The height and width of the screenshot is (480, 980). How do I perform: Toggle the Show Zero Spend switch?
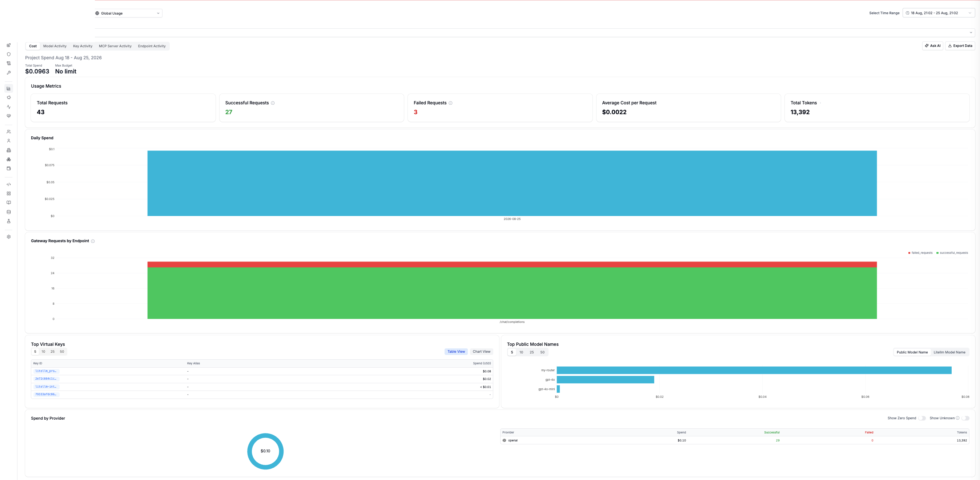coord(922,418)
